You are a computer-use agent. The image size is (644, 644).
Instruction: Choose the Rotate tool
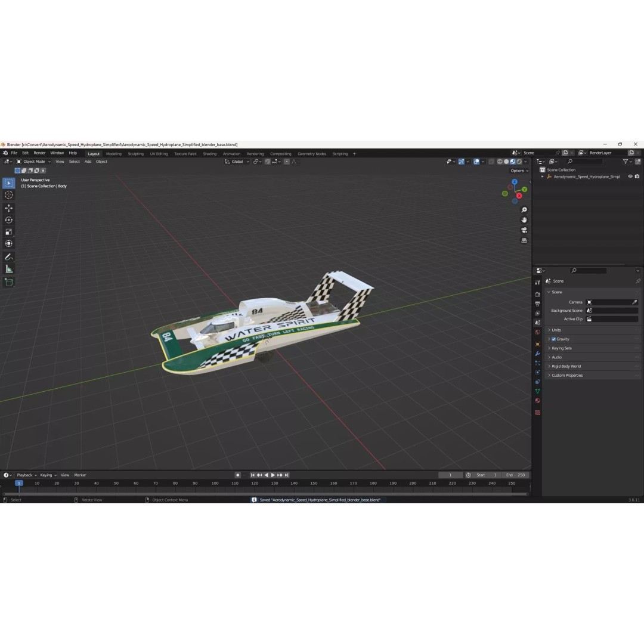[8, 220]
